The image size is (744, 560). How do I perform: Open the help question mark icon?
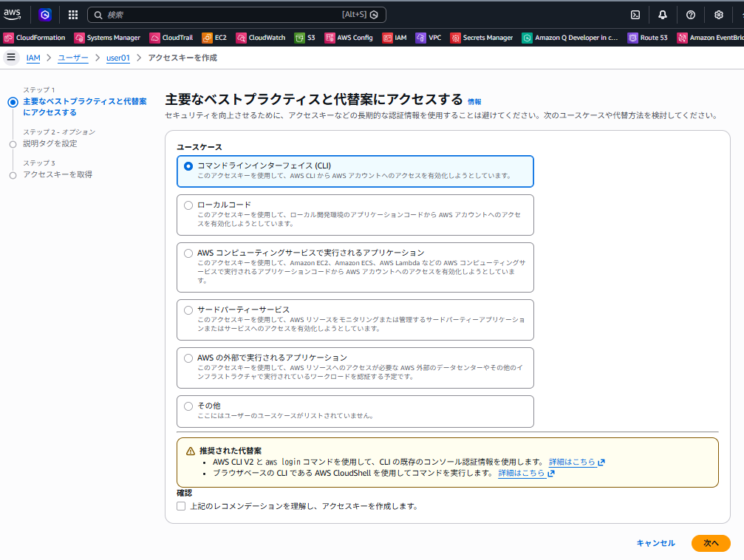(691, 15)
